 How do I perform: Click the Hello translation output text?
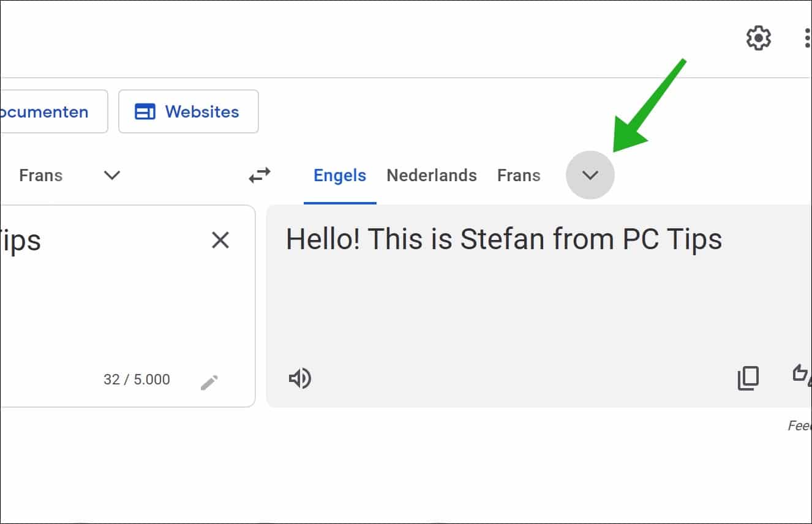(503, 239)
